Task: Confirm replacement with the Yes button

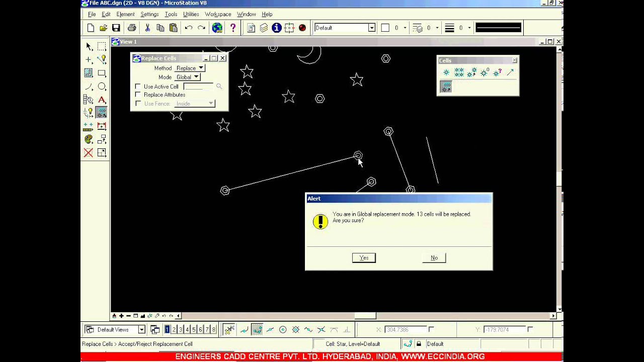Action: [x=364, y=257]
